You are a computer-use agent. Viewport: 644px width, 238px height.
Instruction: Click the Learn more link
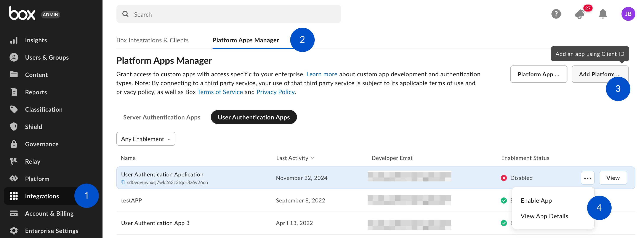322,74
